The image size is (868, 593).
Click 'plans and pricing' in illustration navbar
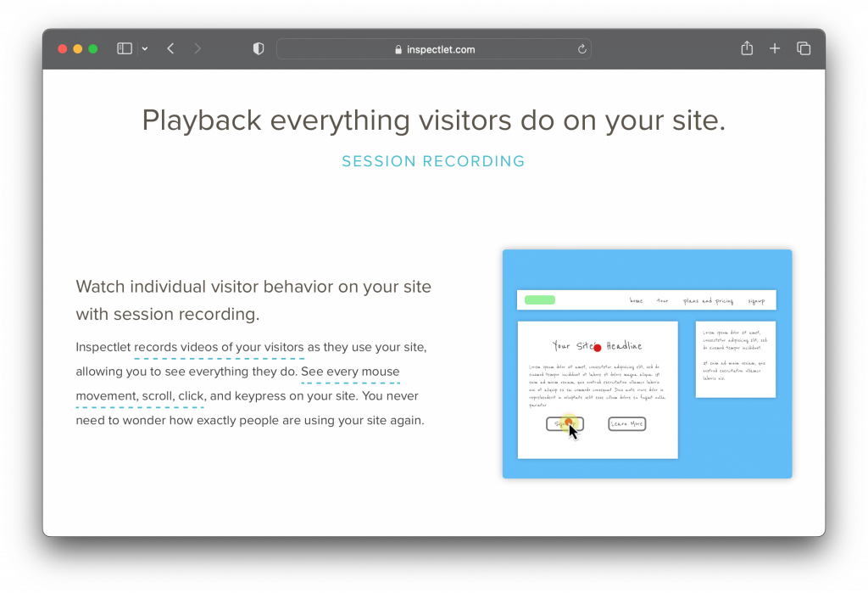708,301
